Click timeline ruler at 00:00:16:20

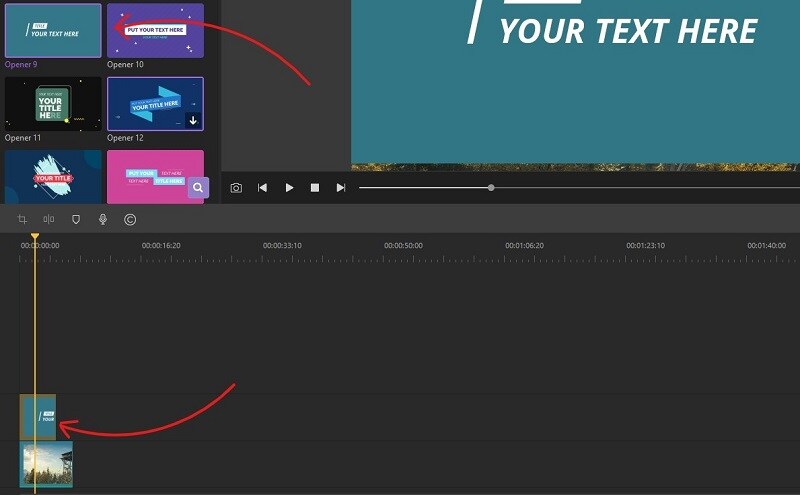pyautogui.click(x=161, y=245)
